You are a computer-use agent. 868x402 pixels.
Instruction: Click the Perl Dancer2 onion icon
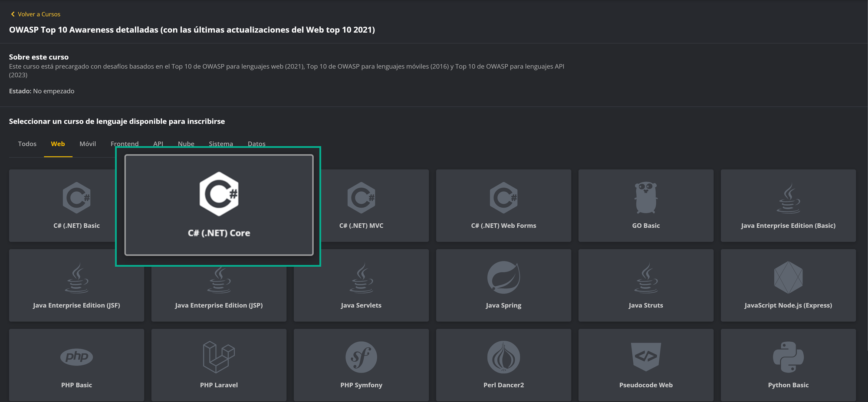coord(503,357)
